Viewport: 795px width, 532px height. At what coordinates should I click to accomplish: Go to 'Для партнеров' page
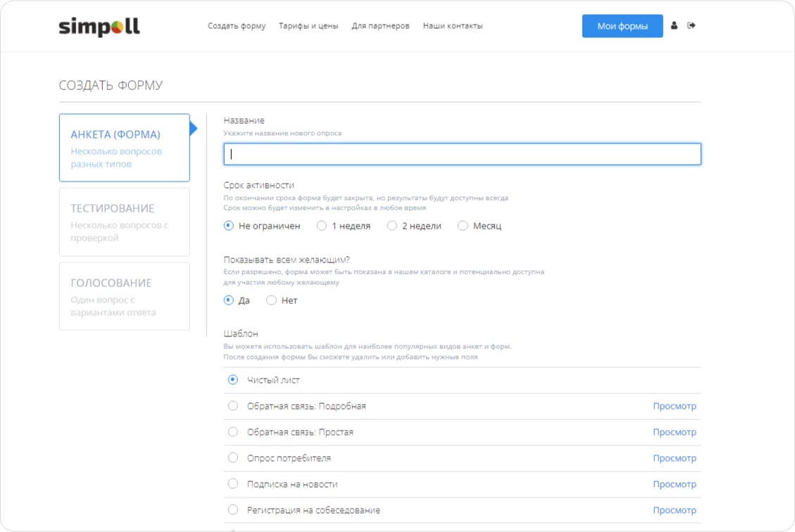click(380, 26)
